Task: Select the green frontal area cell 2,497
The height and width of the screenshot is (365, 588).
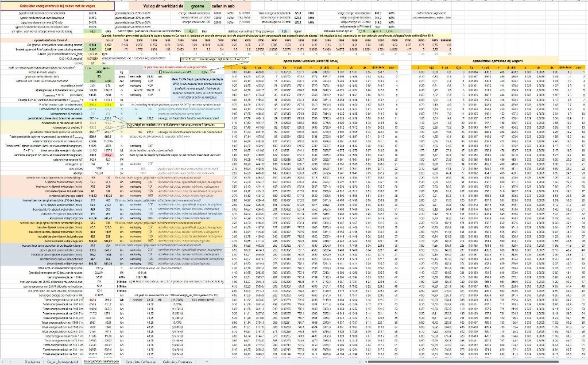Action: [92, 49]
